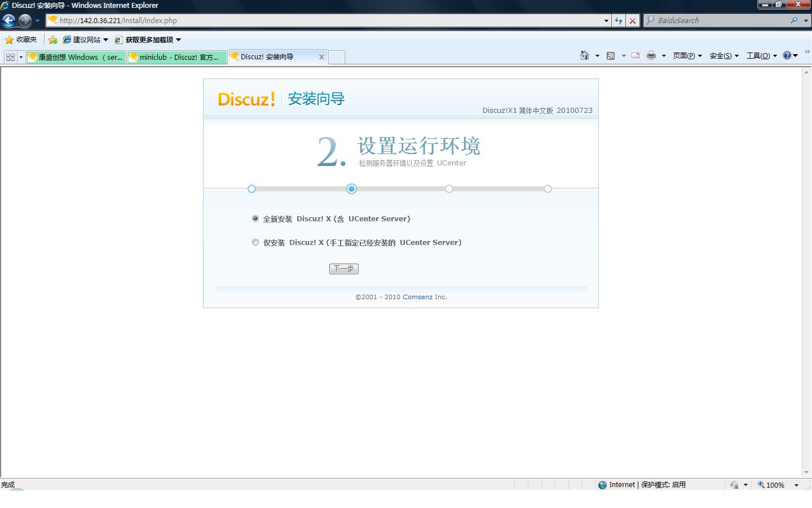Expand the command bar overflow chevron
Screen dimensions: 812x508
[807, 52]
